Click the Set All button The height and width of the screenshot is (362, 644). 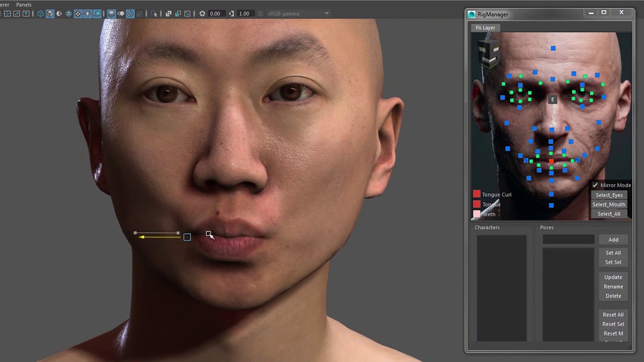[613, 253]
